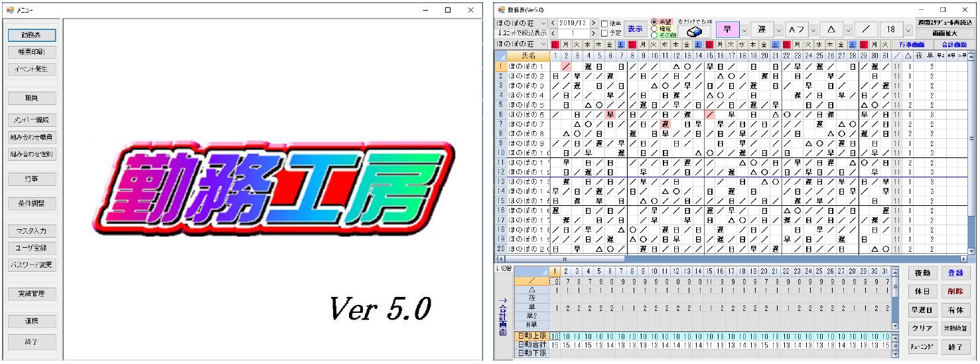980x364 pixels.
Task: Tick the 予定 checkbox
Action: (612, 33)
